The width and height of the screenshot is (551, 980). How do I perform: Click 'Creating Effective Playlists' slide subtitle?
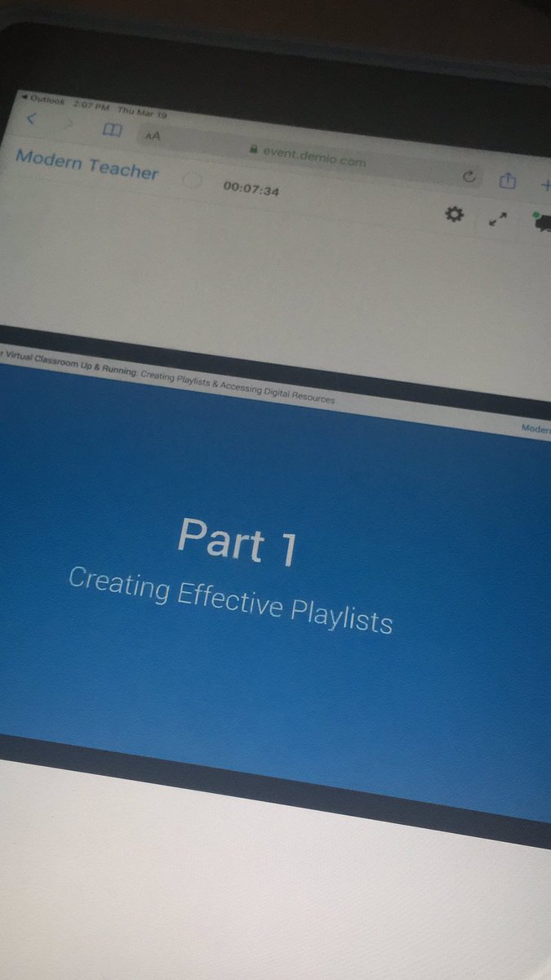pyautogui.click(x=230, y=599)
